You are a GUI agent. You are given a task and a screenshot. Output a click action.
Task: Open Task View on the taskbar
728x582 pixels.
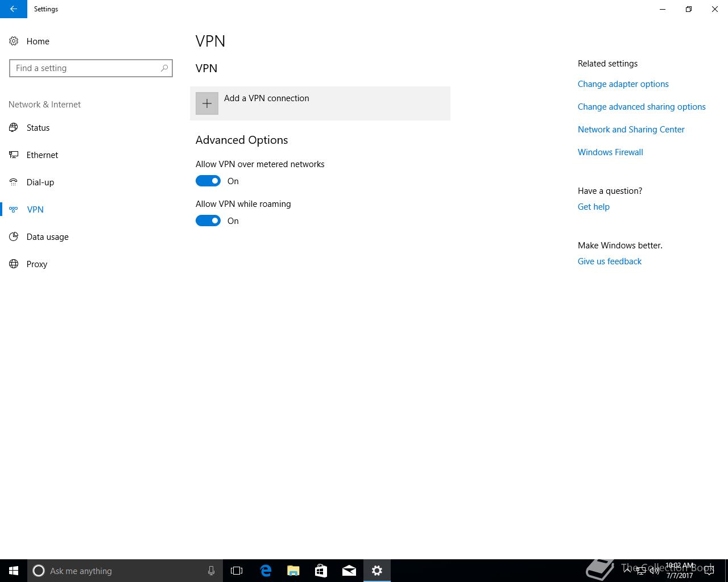[x=237, y=571]
